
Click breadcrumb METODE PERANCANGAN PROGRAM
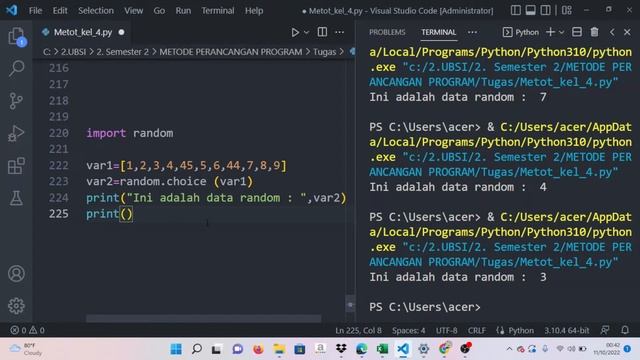tap(231, 52)
